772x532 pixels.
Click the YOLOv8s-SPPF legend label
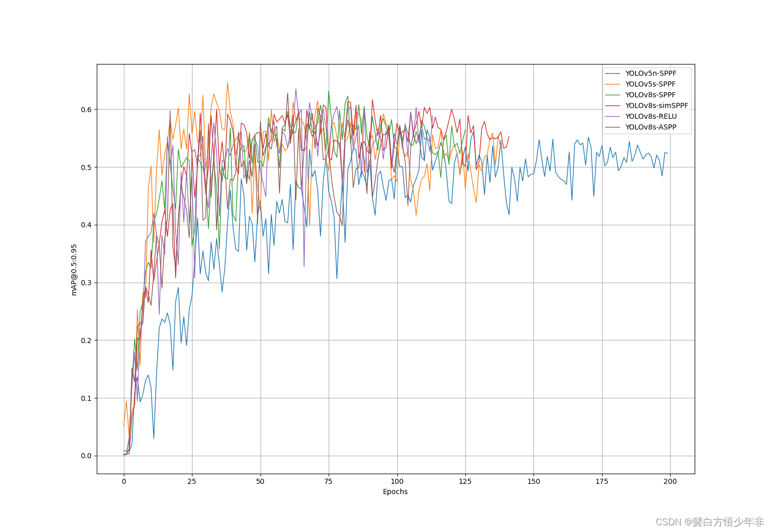point(650,95)
